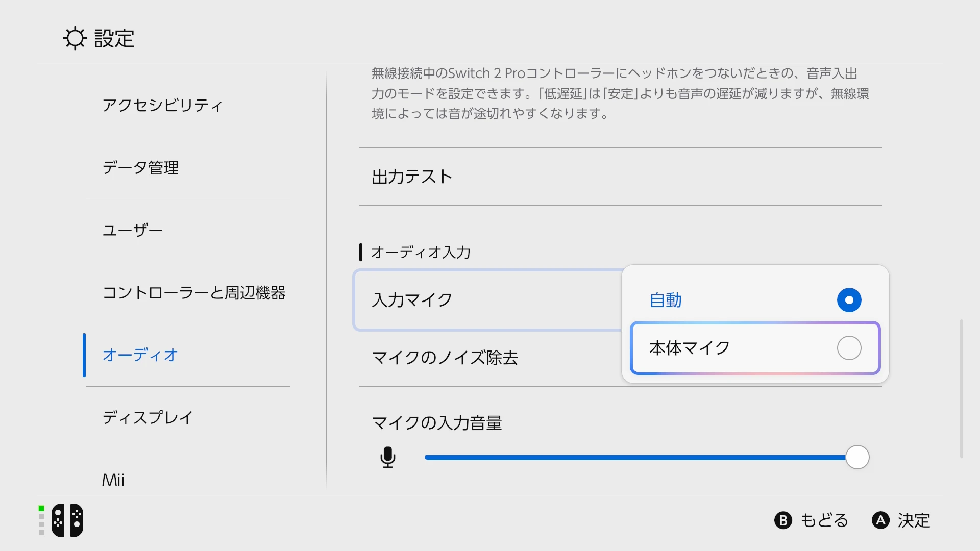
Task: Choose the 自動 option label
Action: click(x=666, y=300)
